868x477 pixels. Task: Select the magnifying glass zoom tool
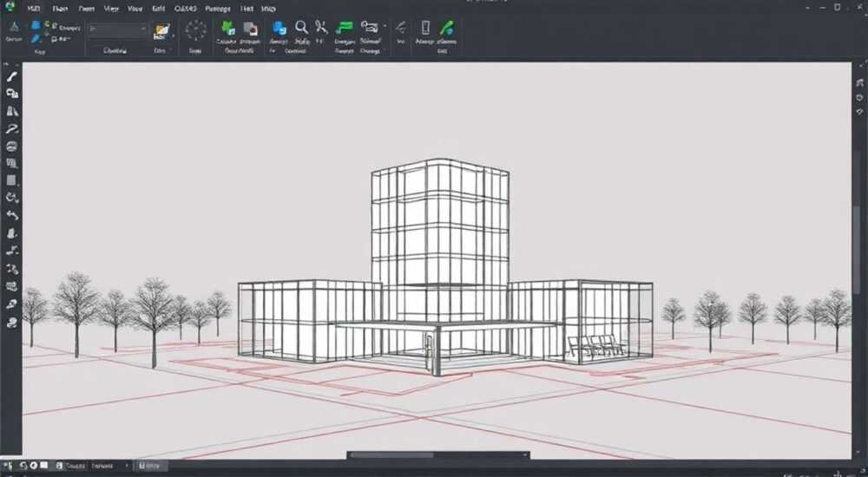[301, 27]
